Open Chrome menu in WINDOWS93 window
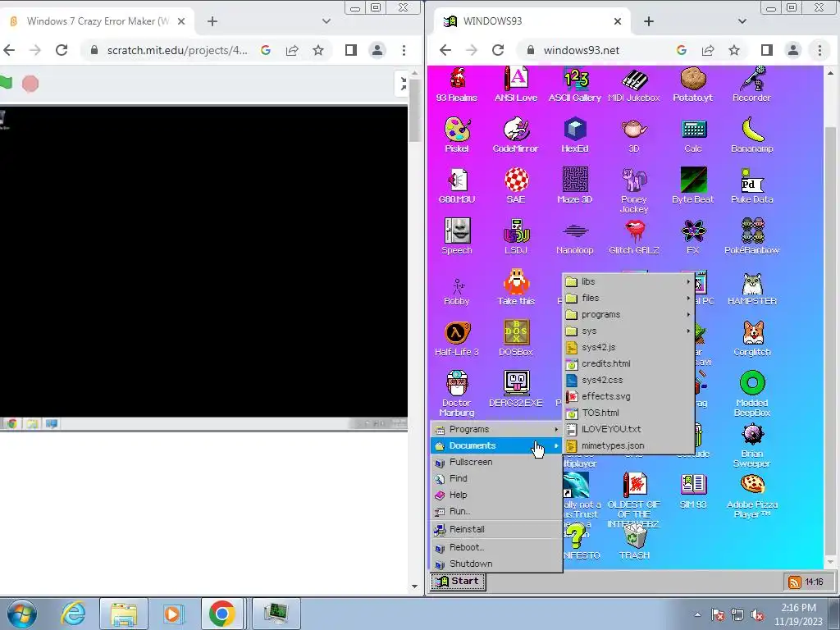The width and height of the screenshot is (840, 630). tap(819, 50)
